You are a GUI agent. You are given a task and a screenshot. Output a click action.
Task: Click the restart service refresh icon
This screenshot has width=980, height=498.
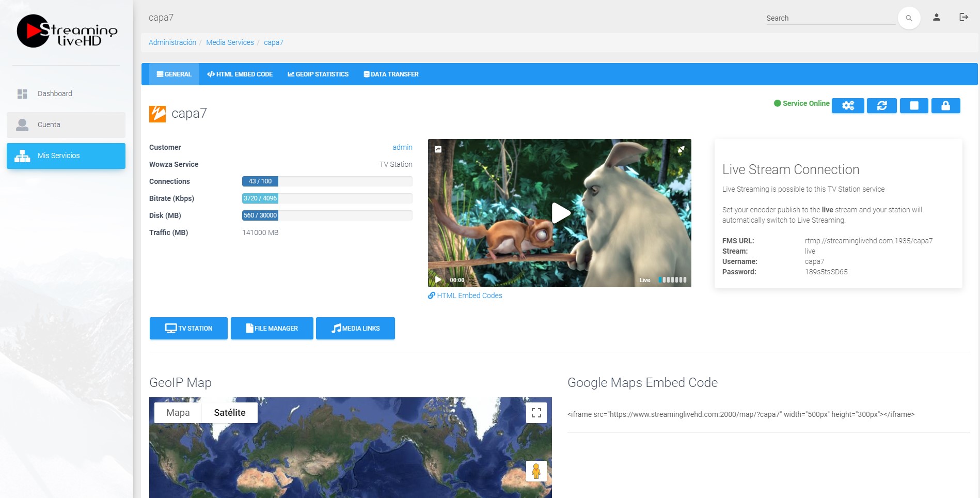pyautogui.click(x=881, y=105)
